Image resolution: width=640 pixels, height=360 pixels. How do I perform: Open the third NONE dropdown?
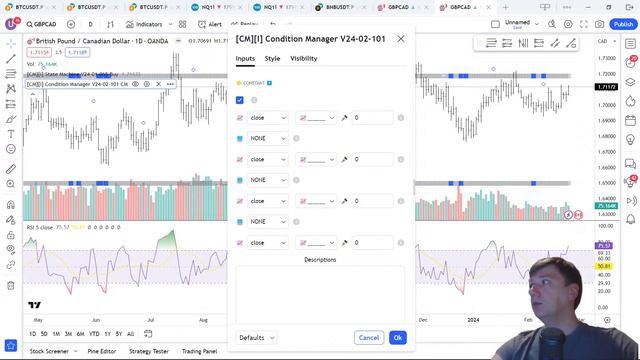point(268,222)
